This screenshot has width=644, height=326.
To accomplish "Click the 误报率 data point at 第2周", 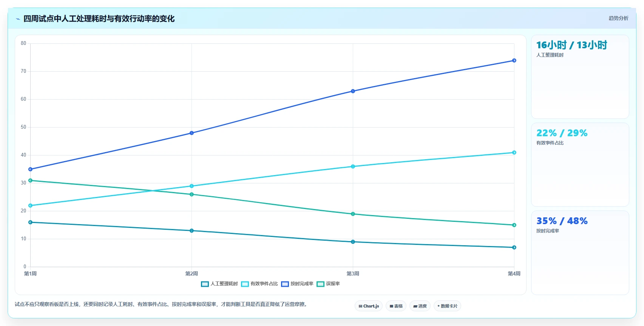I will coord(192,194).
